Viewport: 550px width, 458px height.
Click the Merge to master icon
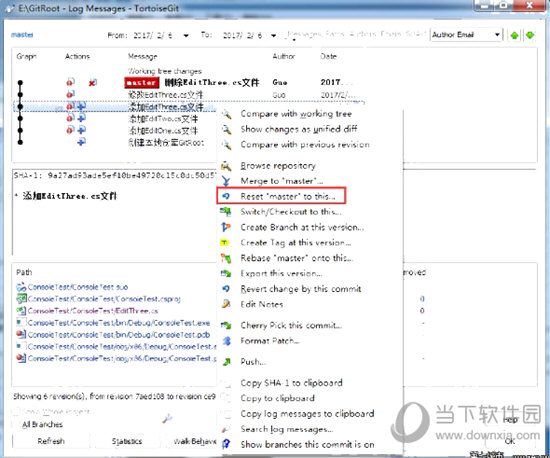(x=227, y=181)
